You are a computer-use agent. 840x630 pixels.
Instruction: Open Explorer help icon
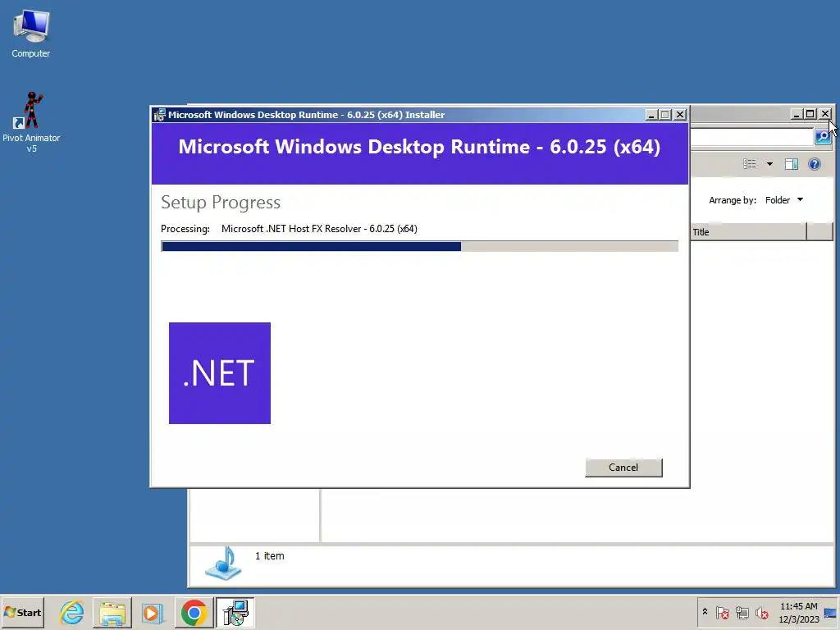point(815,164)
